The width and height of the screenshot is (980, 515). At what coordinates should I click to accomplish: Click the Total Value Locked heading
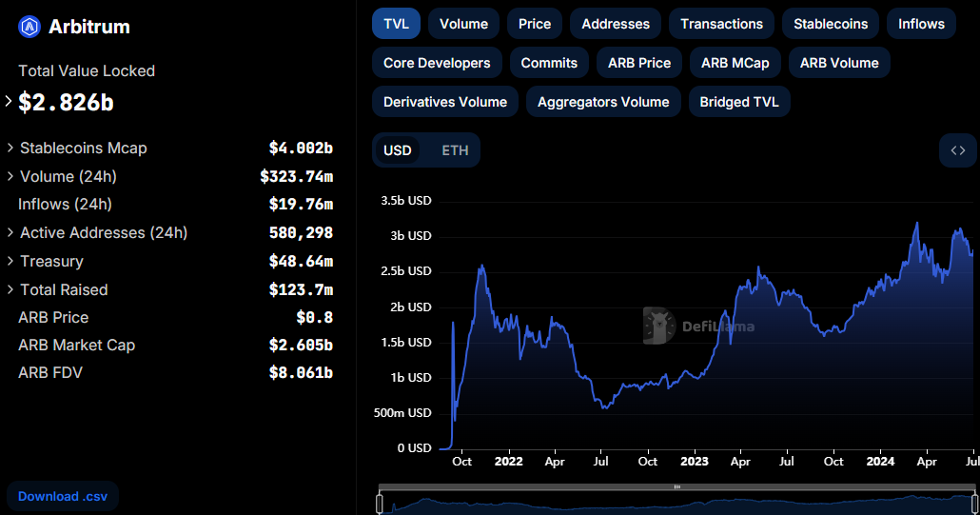tap(87, 70)
